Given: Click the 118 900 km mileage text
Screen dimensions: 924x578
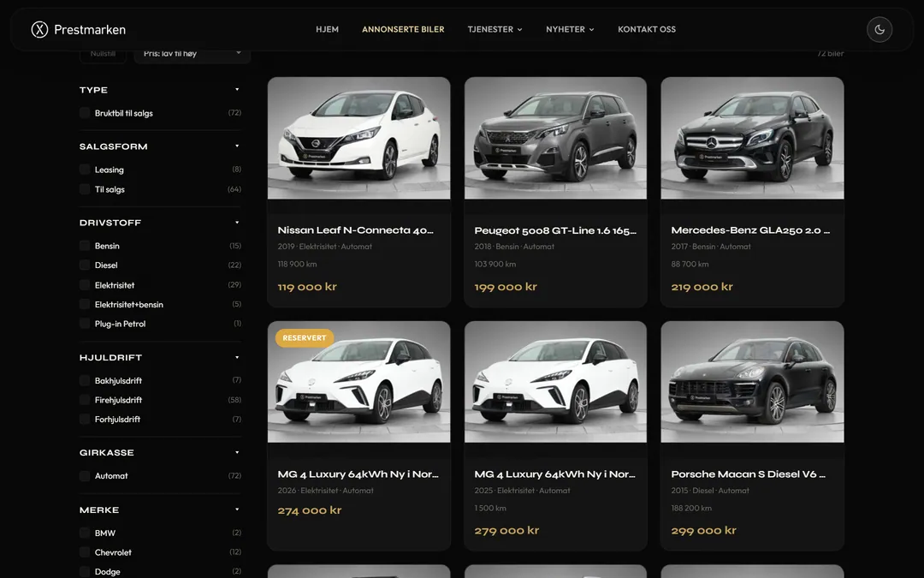Looking at the screenshot, I should coord(297,265).
